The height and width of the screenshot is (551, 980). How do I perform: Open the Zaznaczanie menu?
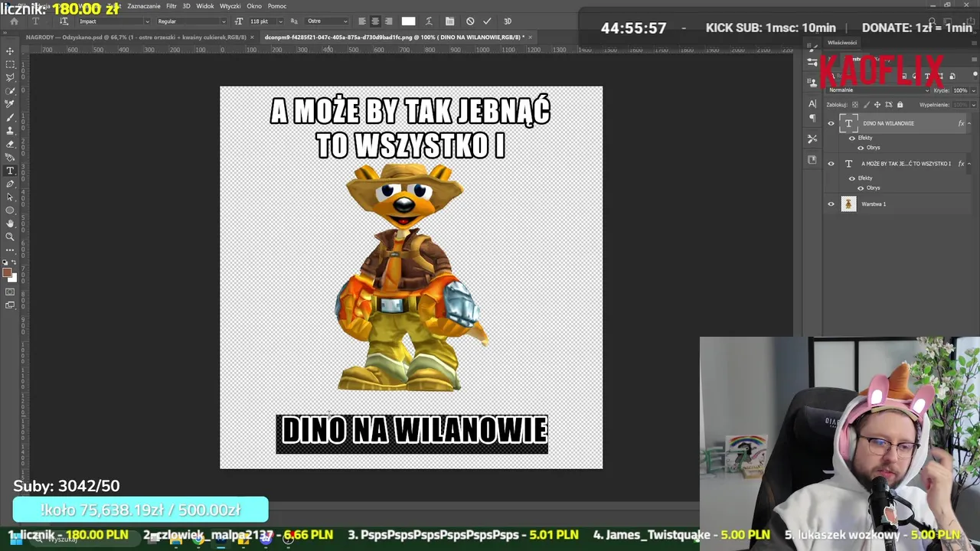pyautogui.click(x=144, y=6)
